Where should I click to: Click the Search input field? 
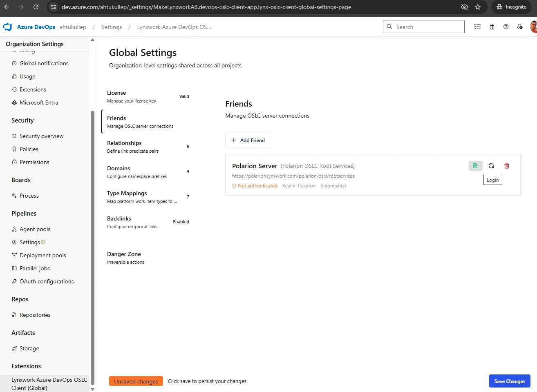tap(424, 27)
